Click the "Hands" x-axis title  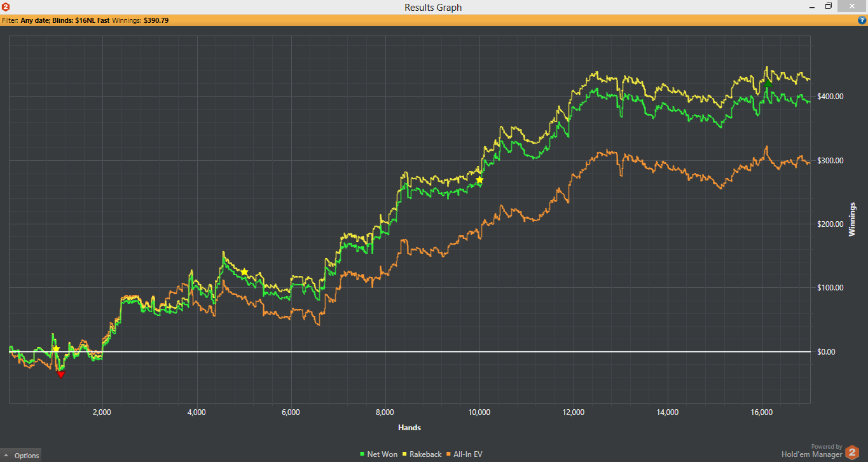(410, 427)
